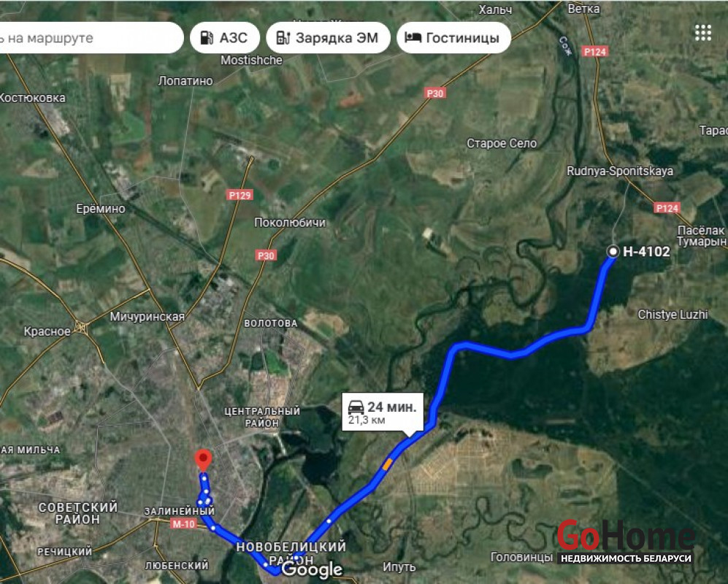Viewport: 728px width, 584px height.
Task: Click the white waypoint dot near Новобелицкий район
Action: click(295, 558)
